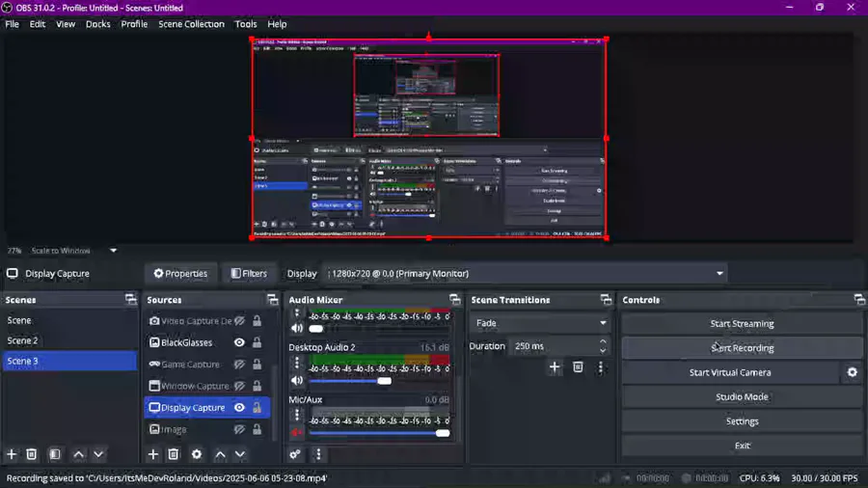Mute the first audio channel speaker
This screenshot has width=868, height=488.
coord(297,328)
